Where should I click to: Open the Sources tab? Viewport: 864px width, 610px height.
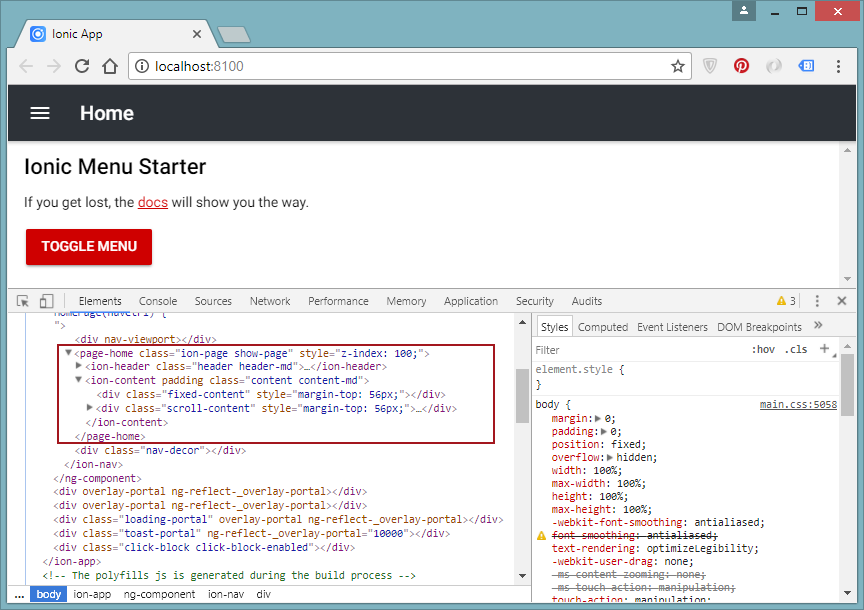tap(213, 301)
